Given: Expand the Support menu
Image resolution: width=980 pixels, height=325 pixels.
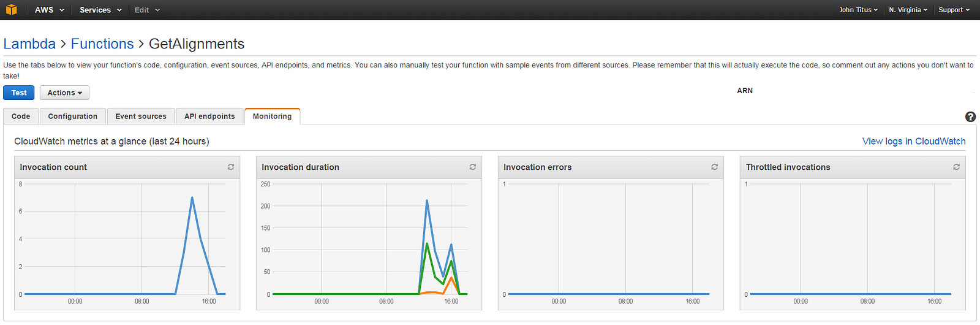Looking at the screenshot, I should pyautogui.click(x=954, y=10).
